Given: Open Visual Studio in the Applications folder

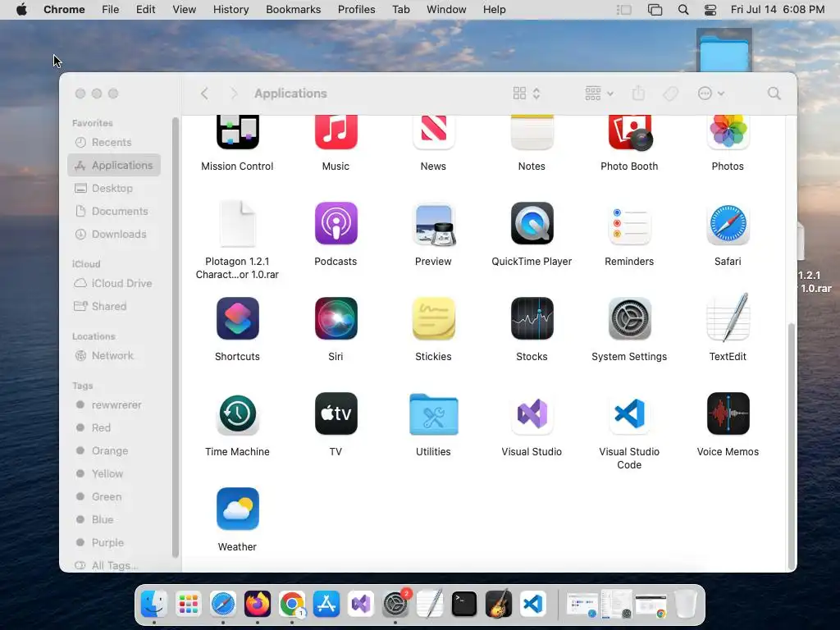Looking at the screenshot, I should point(532,413).
